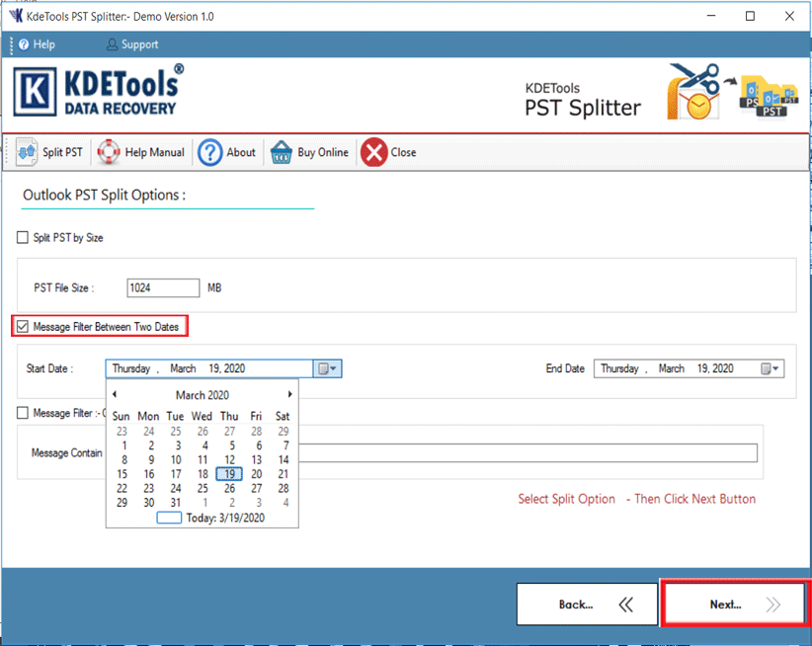Select grayed February 29 in the calendar
Viewport: 812px width, 646px height.
(x=284, y=432)
